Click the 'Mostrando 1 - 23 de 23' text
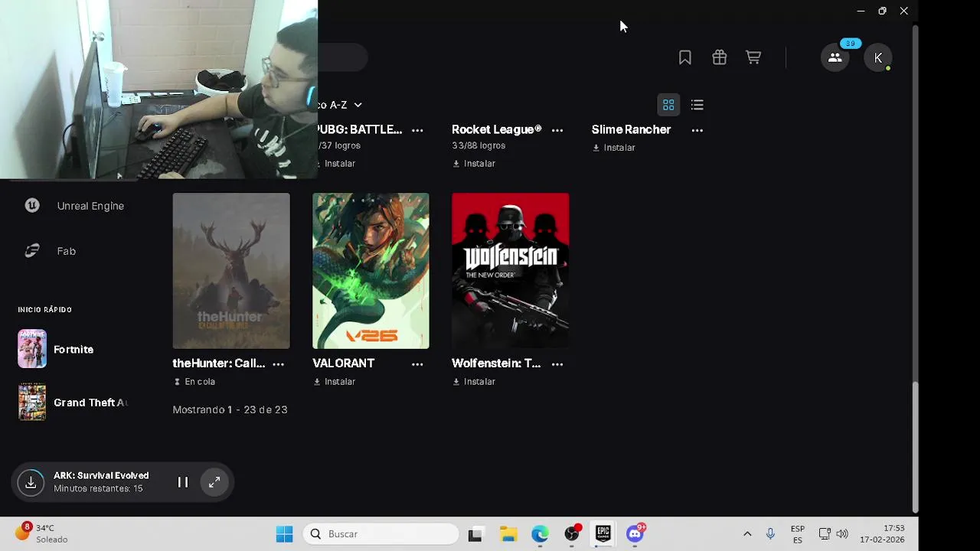The width and height of the screenshot is (980, 551). pyautogui.click(x=230, y=410)
